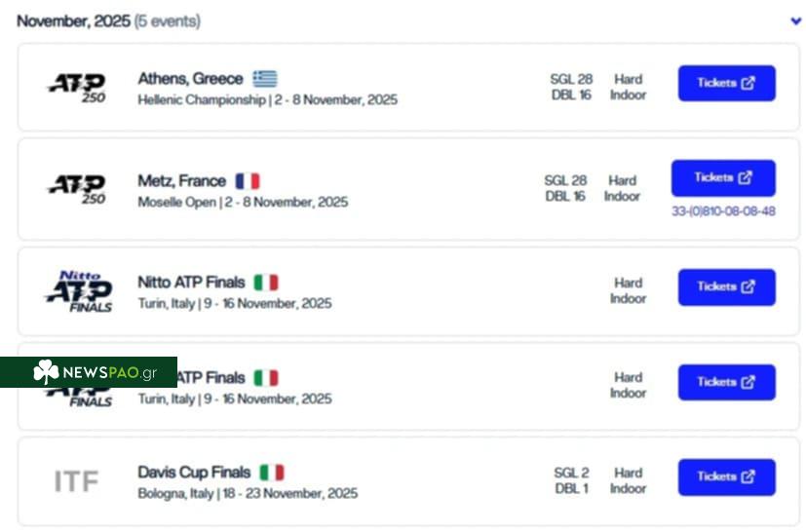Open the Athens, Greece tournament title
This screenshot has height=532, width=806.
pyautogui.click(x=190, y=79)
